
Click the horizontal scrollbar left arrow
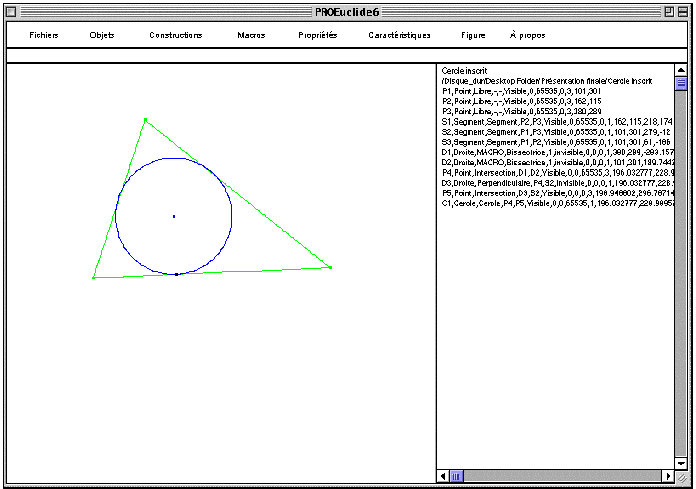coord(443,477)
